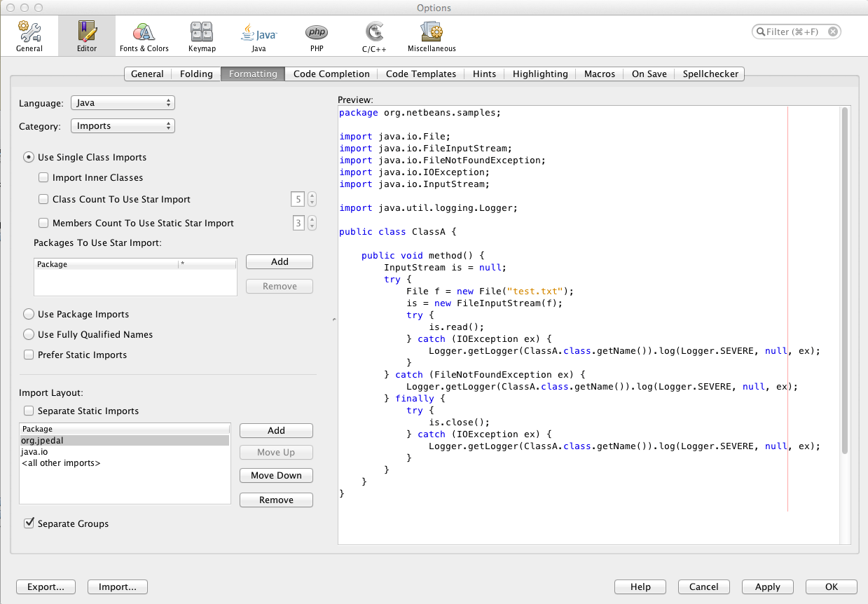Select Use Package Imports radio option

(29, 315)
